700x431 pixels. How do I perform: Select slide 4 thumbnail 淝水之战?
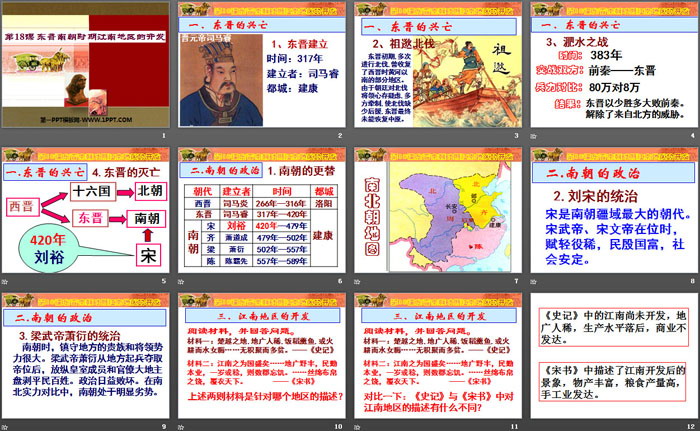[614, 65]
